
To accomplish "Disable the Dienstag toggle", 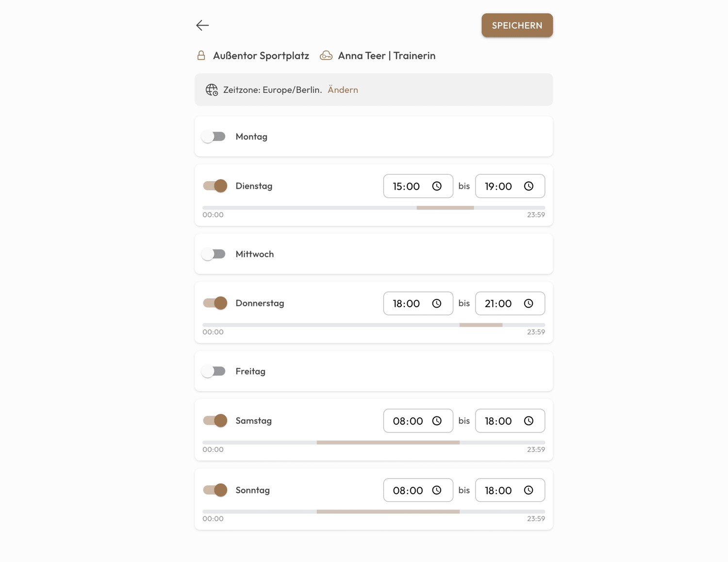I will pos(215,186).
